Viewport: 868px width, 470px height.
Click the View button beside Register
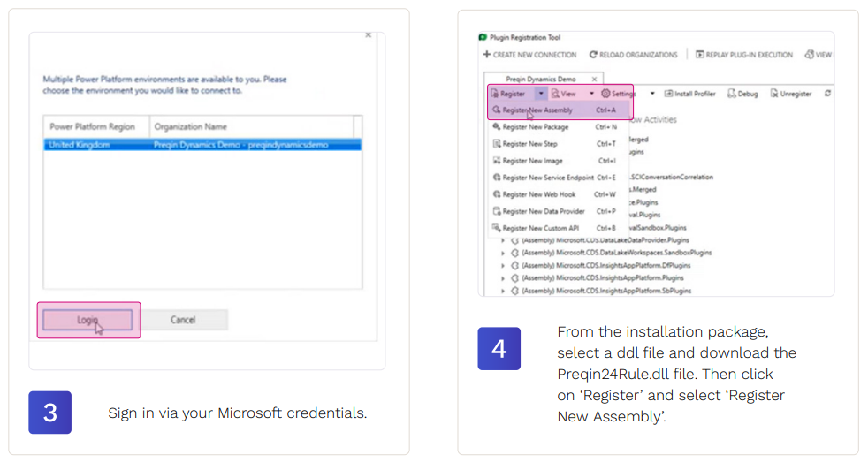(x=564, y=94)
